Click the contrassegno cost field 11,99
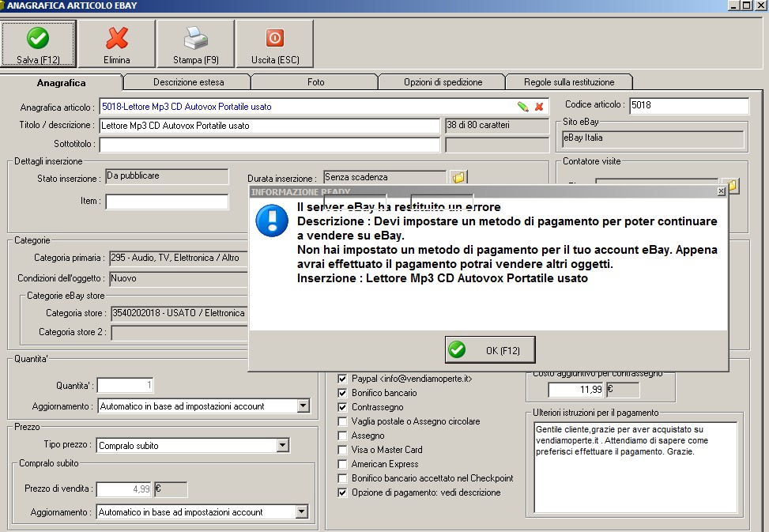Image resolution: width=769 pixels, height=532 pixels. [576, 390]
